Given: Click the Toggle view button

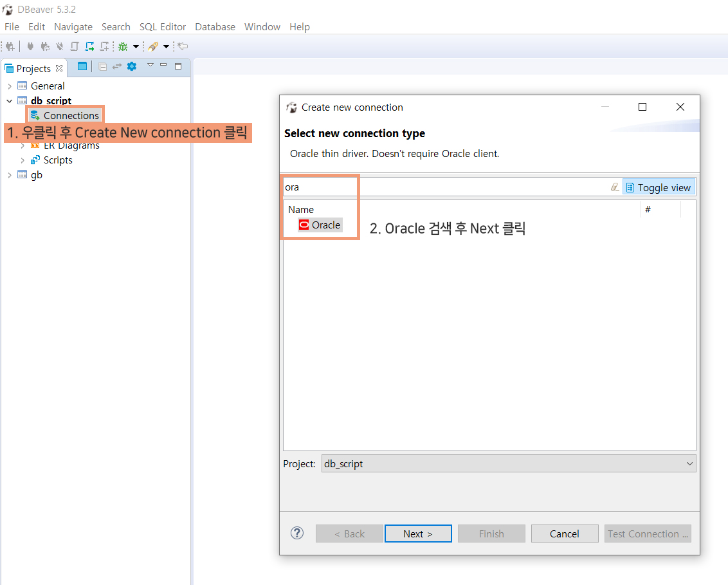Looking at the screenshot, I should [659, 187].
